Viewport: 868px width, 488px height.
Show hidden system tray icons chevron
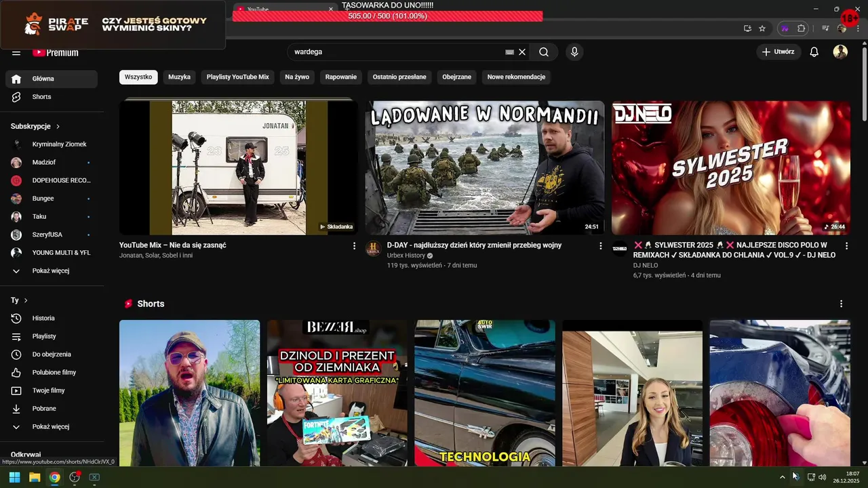click(x=782, y=477)
